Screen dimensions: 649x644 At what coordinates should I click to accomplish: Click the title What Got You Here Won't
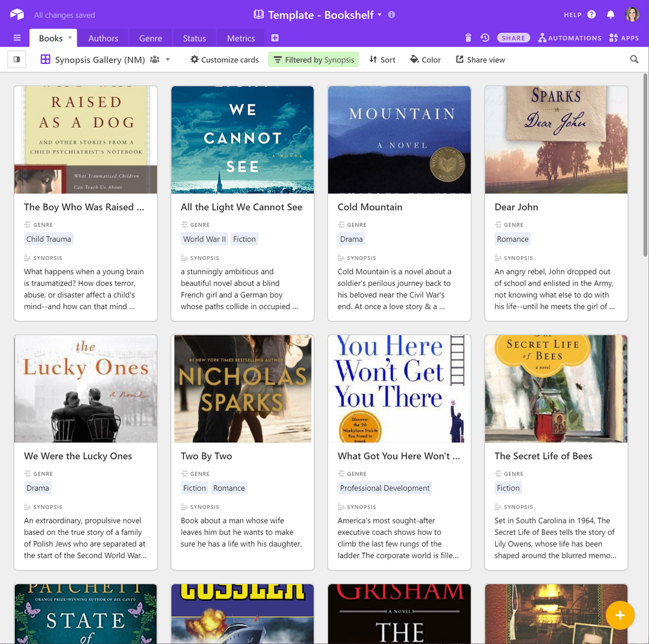[398, 456]
